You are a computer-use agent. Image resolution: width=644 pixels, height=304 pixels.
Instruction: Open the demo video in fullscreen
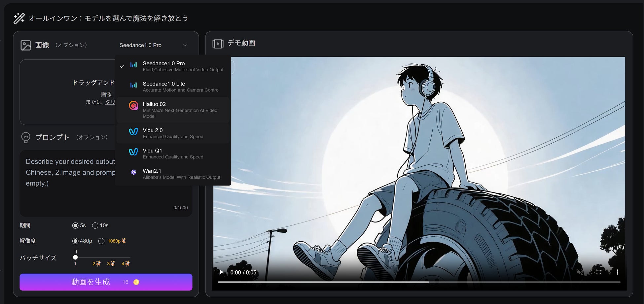click(x=599, y=272)
